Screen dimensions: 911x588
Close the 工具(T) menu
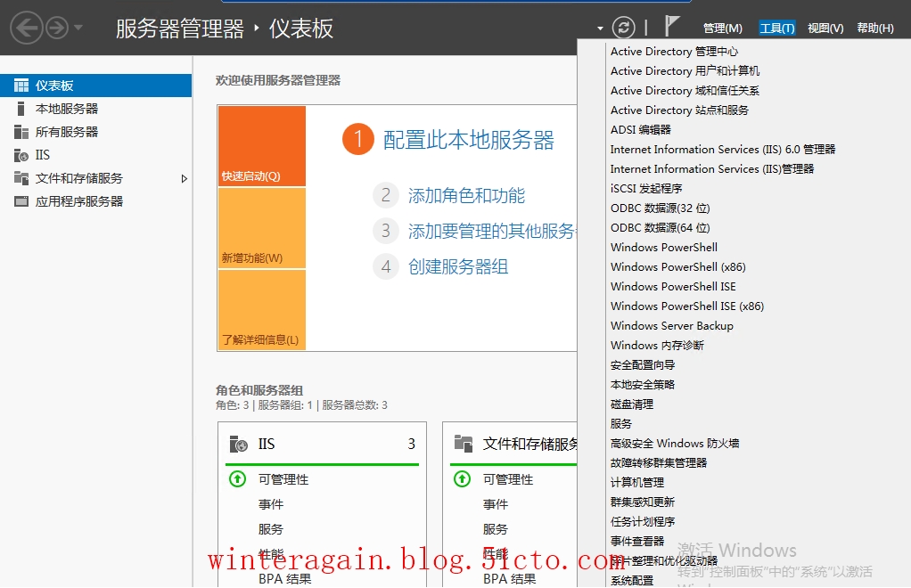pyautogui.click(x=776, y=28)
